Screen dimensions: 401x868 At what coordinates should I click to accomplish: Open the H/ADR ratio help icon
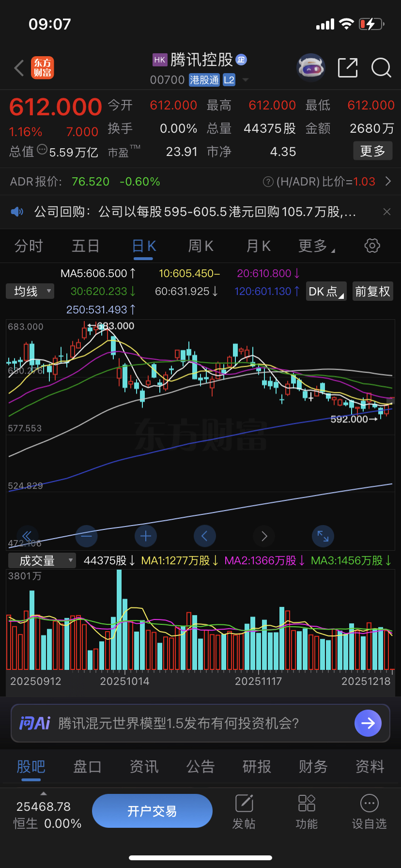[x=268, y=182]
